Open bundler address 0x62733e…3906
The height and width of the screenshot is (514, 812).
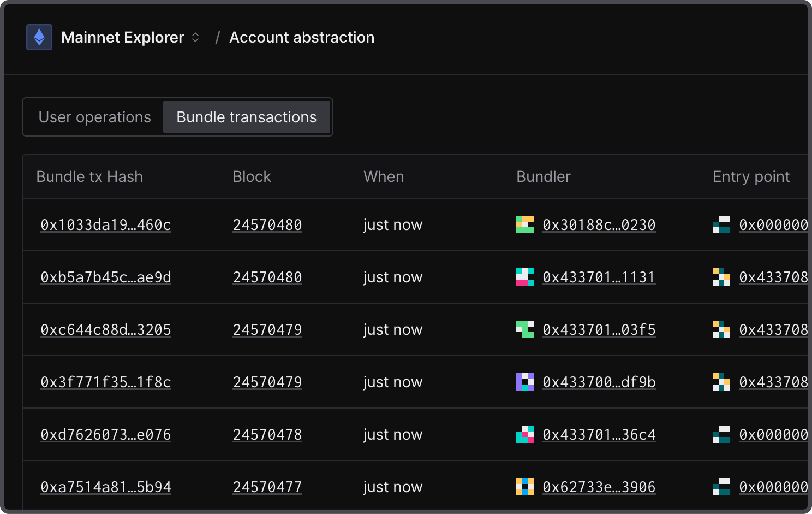[x=599, y=487]
